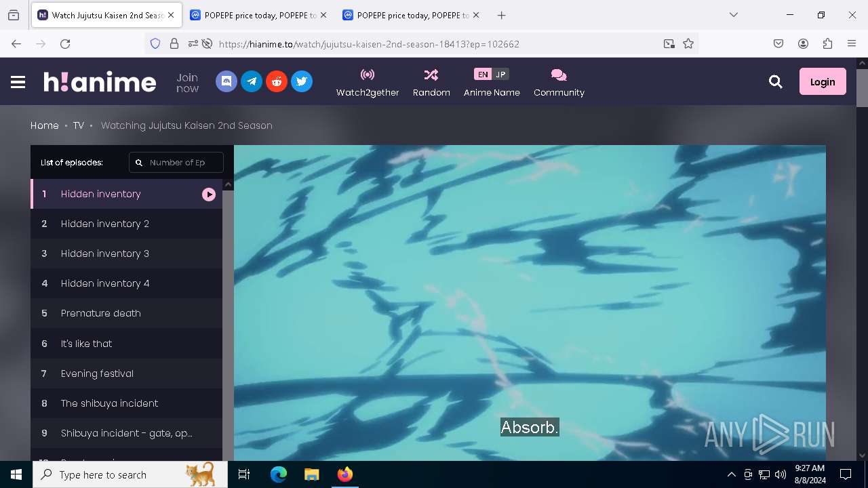Switch Anime Name to EN
This screenshot has height=488, width=868.
[483, 75]
